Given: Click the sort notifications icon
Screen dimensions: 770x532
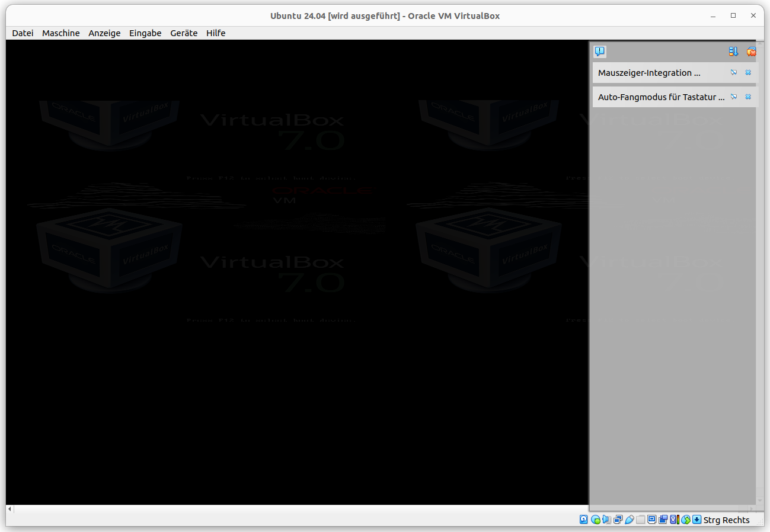Looking at the screenshot, I should coord(733,52).
